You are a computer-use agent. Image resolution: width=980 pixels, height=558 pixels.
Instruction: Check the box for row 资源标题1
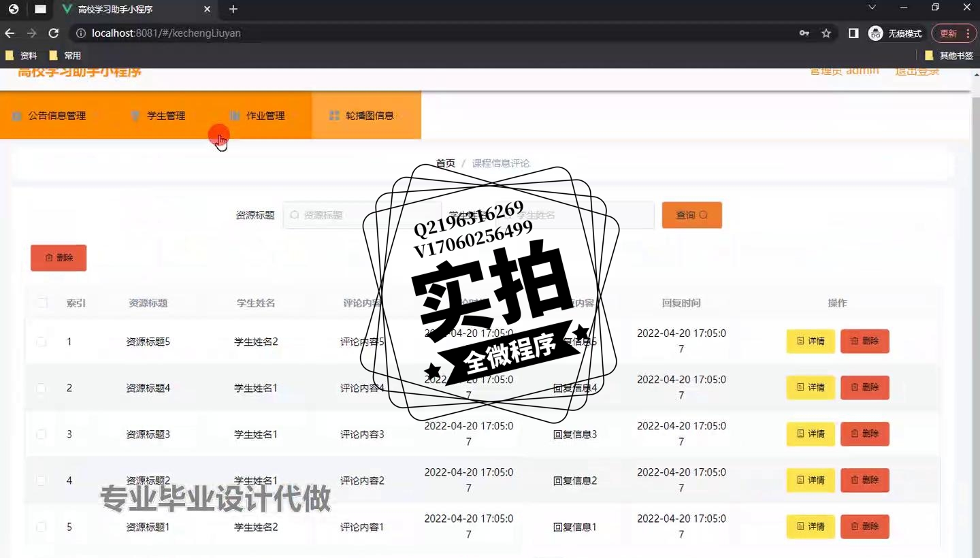coord(41,527)
